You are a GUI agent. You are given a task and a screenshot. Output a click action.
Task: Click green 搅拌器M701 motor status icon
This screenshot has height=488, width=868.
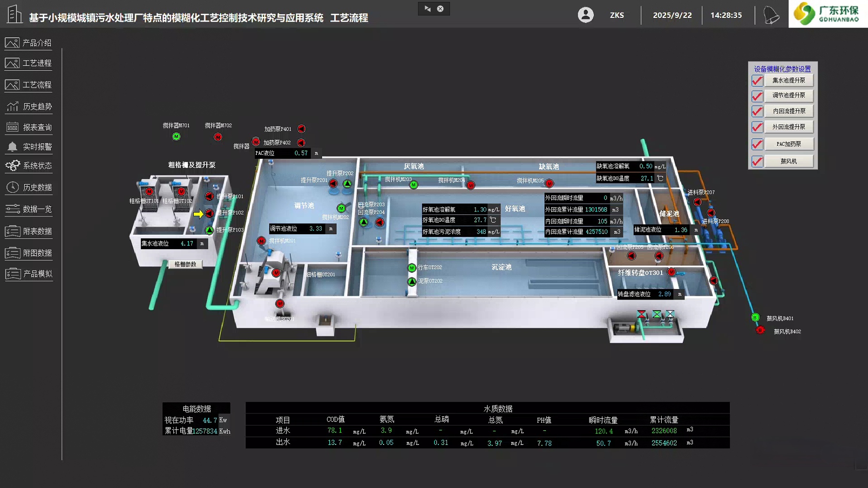[176, 137]
